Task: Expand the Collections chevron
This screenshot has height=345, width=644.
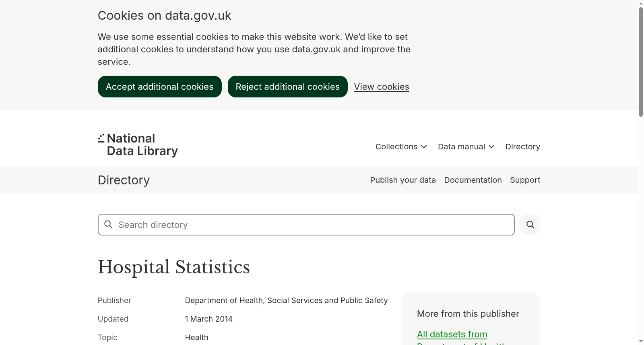Action: pyautogui.click(x=424, y=147)
